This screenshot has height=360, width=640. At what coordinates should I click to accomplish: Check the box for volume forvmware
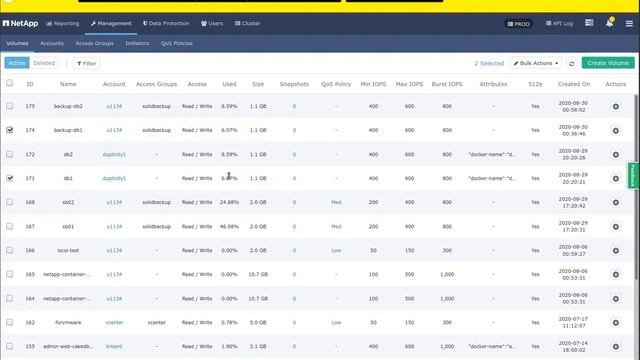[9, 322]
